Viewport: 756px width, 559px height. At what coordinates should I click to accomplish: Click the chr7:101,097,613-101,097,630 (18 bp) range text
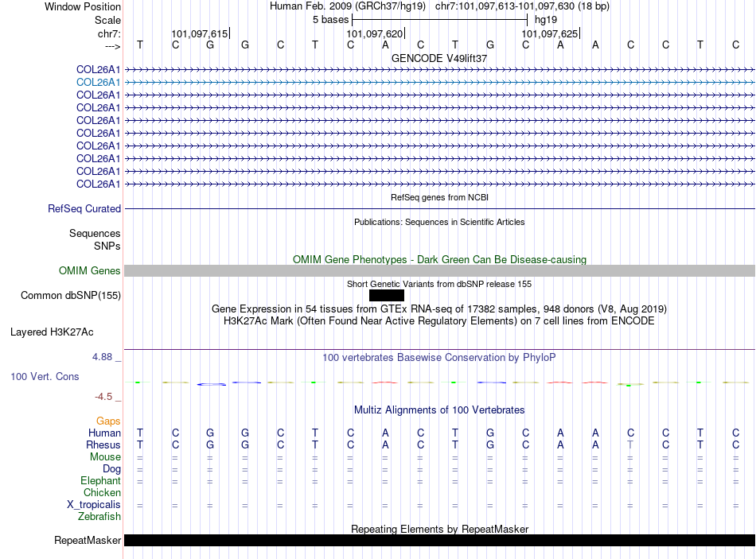[x=522, y=6]
